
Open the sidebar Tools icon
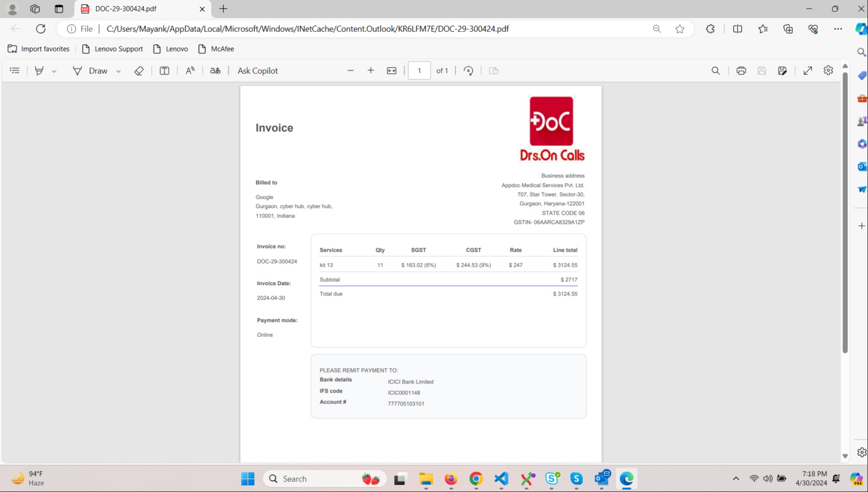862,98
